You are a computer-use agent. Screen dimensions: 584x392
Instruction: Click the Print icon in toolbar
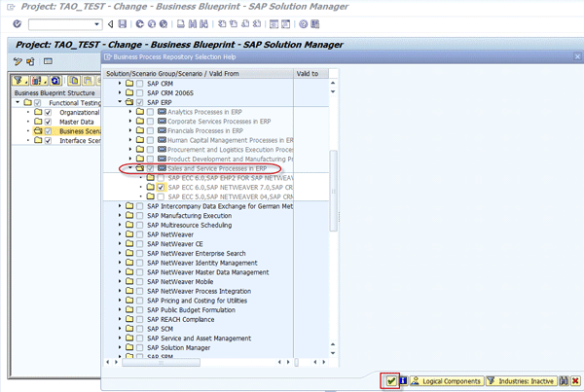click(x=181, y=24)
